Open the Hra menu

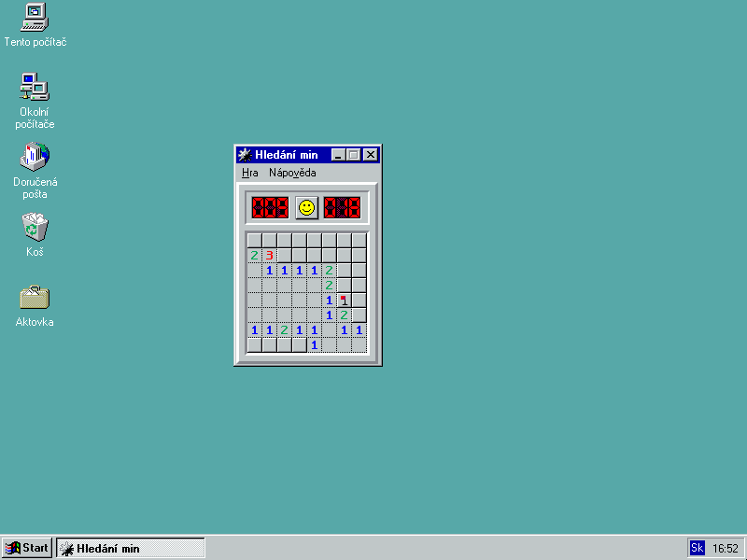pyautogui.click(x=249, y=173)
